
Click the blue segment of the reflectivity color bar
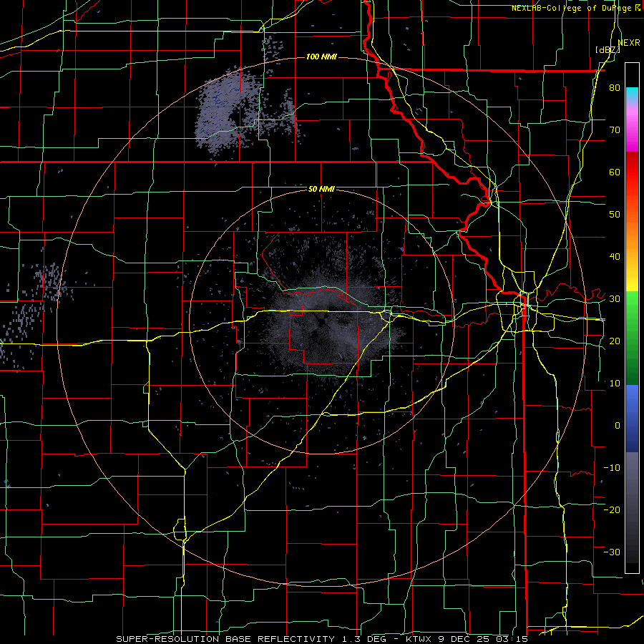tap(632, 419)
